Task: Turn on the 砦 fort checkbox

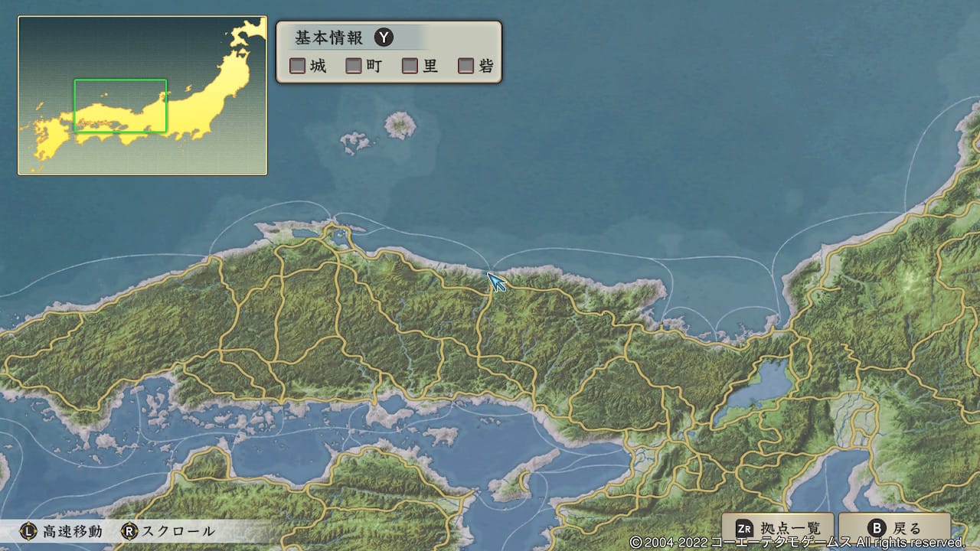Action: (x=465, y=66)
